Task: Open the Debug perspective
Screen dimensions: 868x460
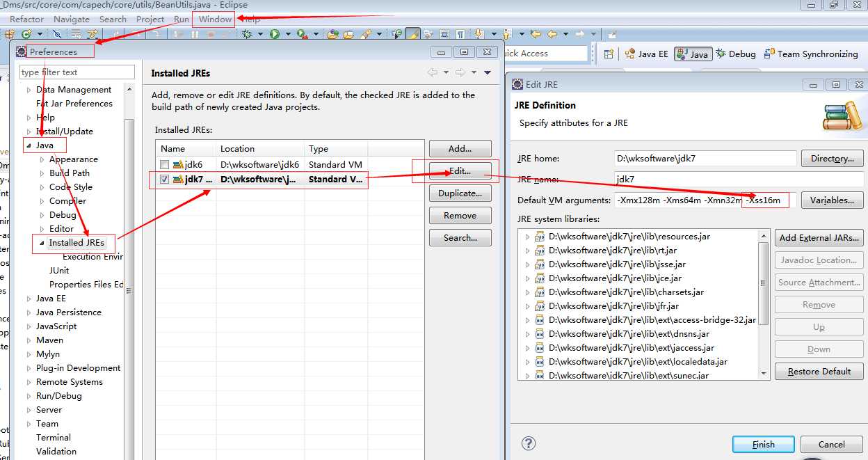Action: (x=736, y=54)
